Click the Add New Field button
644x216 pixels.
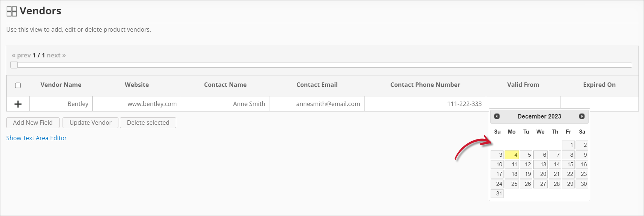tap(33, 123)
